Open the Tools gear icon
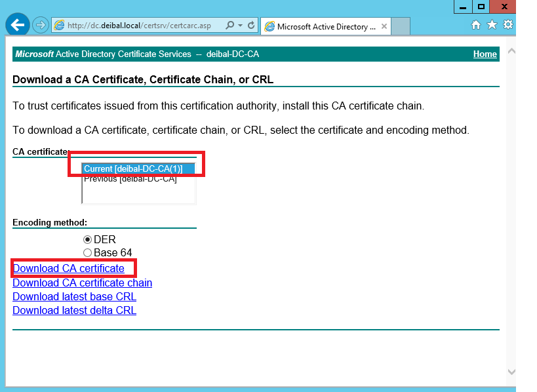Image resolution: width=537 pixels, height=392 pixels. click(507, 25)
